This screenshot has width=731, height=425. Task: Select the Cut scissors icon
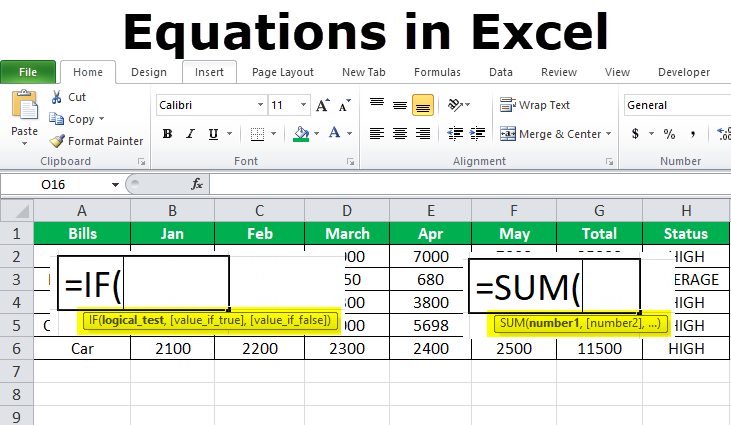point(56,97)
